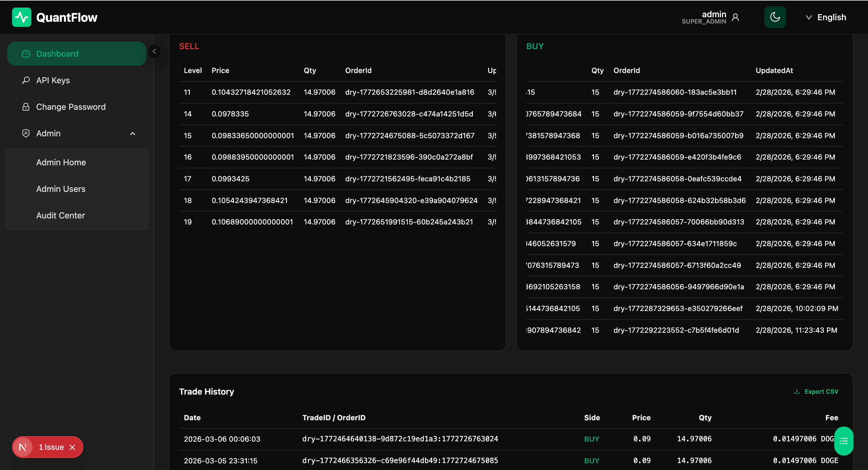Click the Dashboard gauge icon
Screen dimensions: 868x470
pos(26,54)
